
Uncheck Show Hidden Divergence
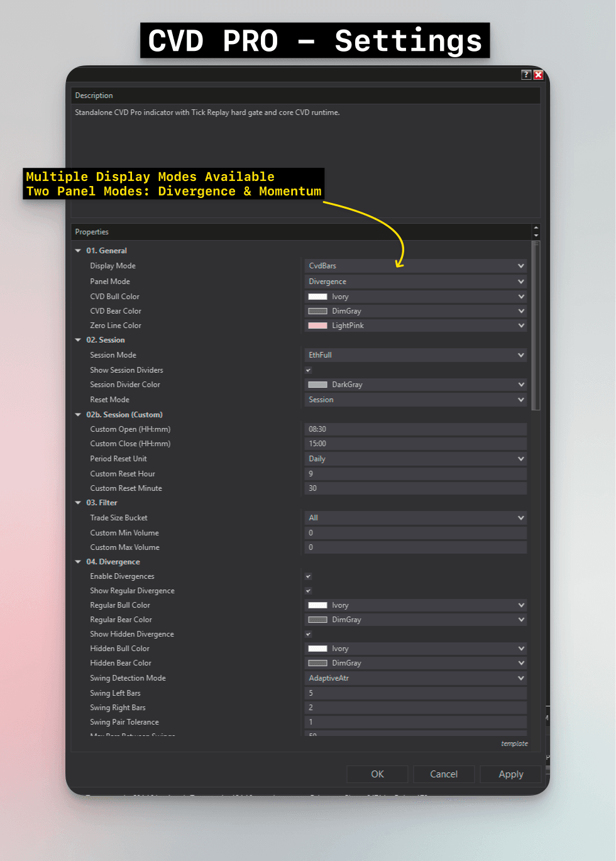(308, 634)
